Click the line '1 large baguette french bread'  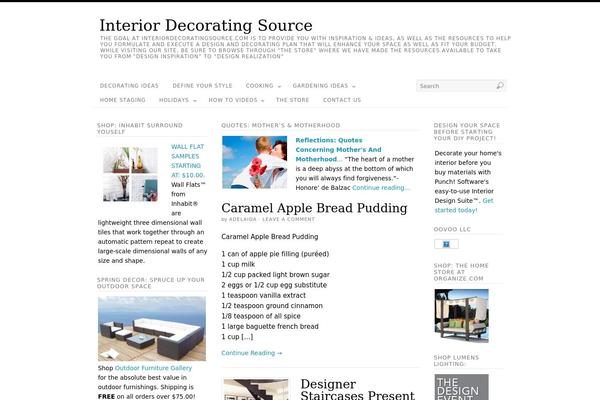(270, 327)
